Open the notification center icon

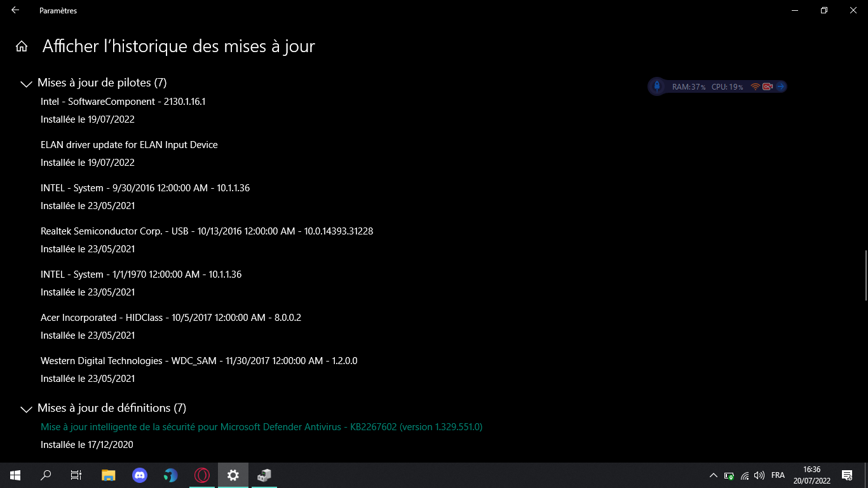[x=847, y=475]
